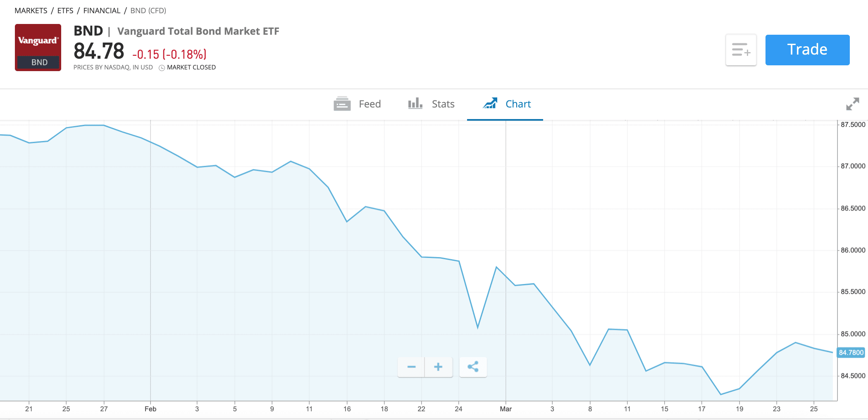Switch to the Feed tab

(x=357, y=104)
